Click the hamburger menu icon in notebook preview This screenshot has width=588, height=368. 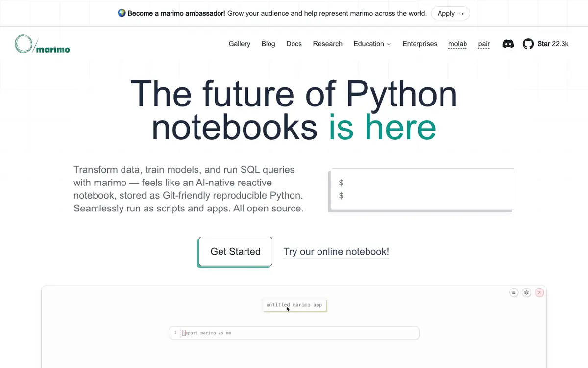tap(514, 292)
